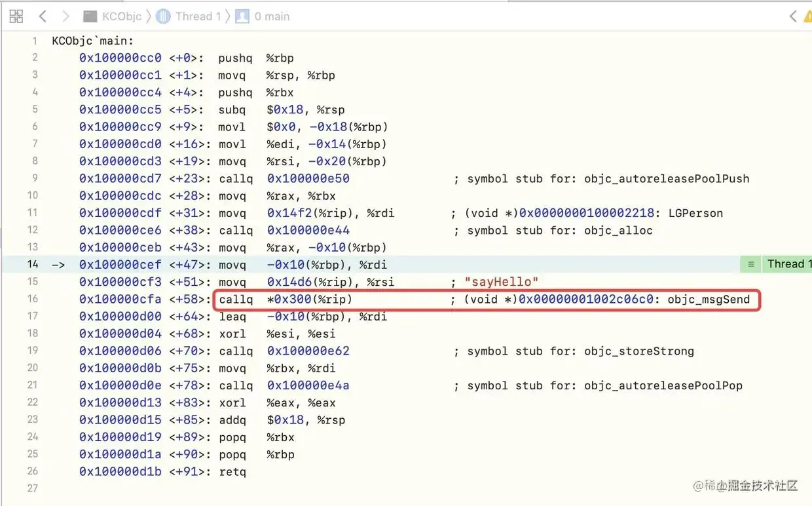Viewport: 812px width, 506px height.
Task: Click operand 0x14d6(%rip), %rsi on line 15
Action: [x=331, y=282]
